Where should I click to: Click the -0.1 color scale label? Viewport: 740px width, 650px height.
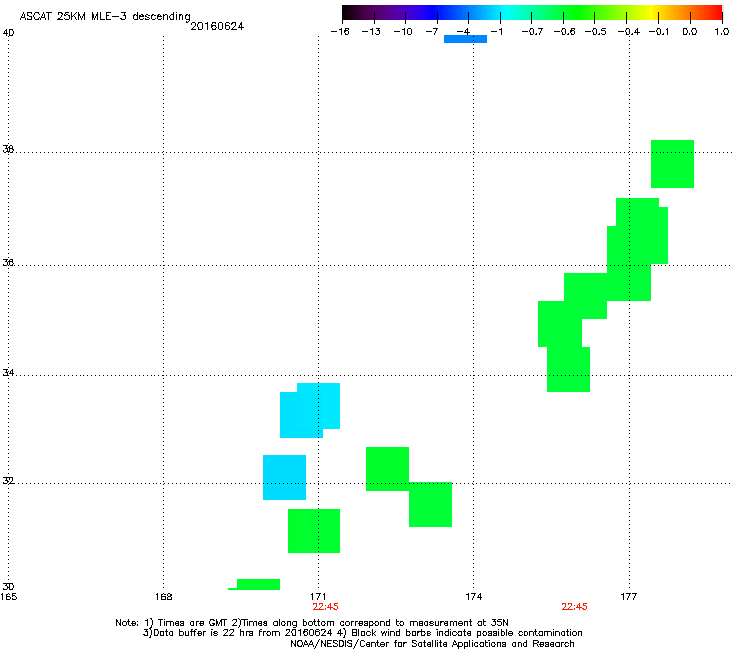[x=659, y=32]
